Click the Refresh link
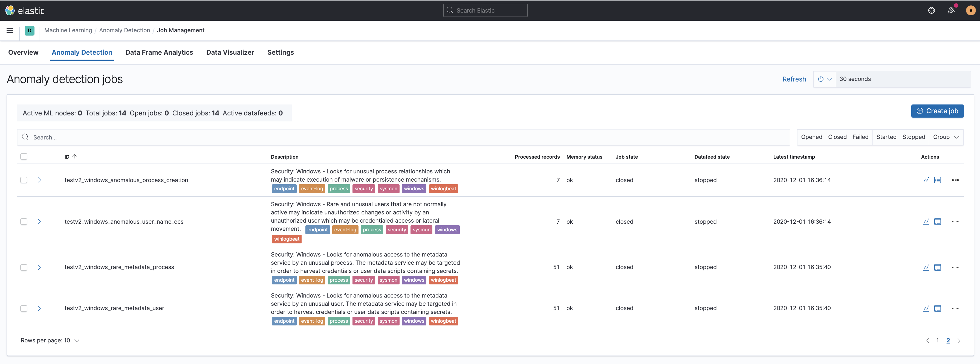980x364 pixels. click(x=794, y=79)
